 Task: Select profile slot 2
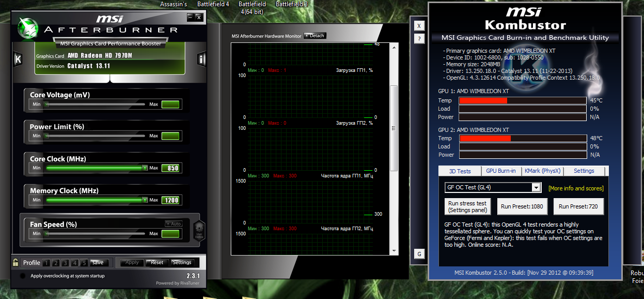pyautogui.click(x=55, y=263)
